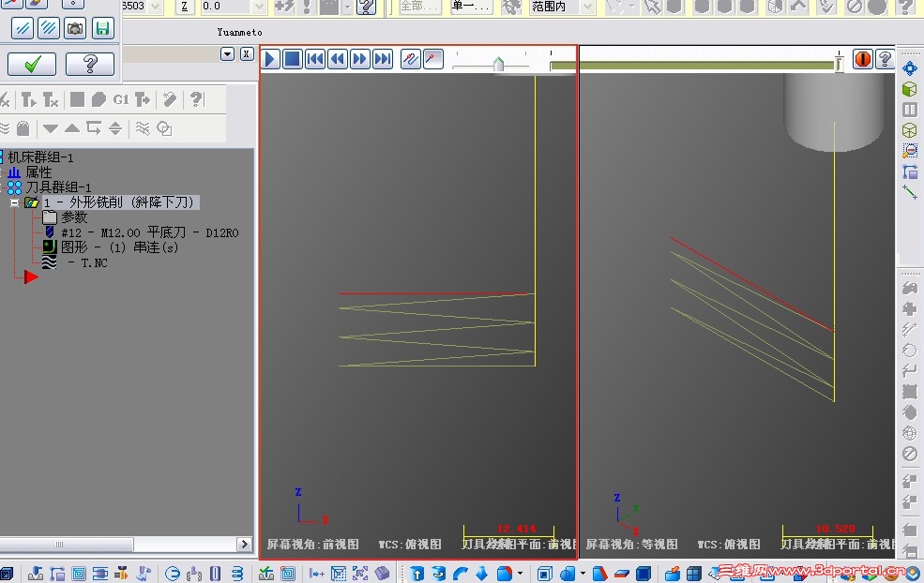Click the green toolpath position progress bar
924x583 pixels.
pyautogui.click(x=692, y=66)
